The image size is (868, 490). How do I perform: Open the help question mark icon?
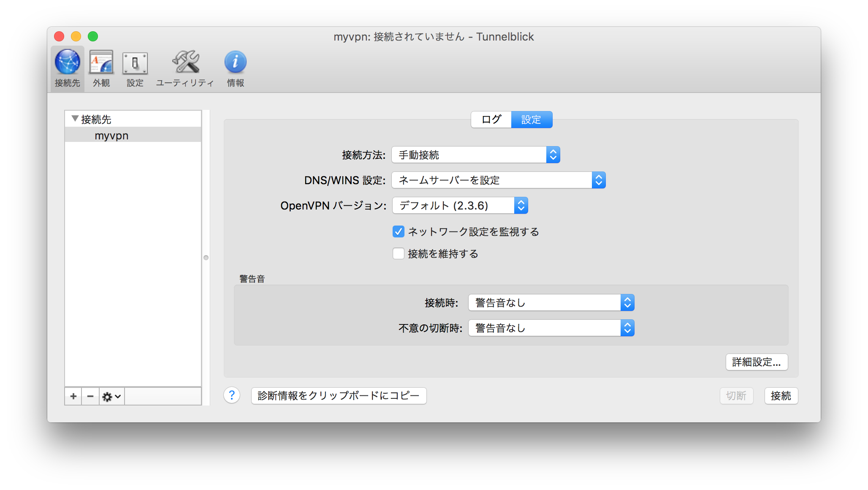[231, 395]
